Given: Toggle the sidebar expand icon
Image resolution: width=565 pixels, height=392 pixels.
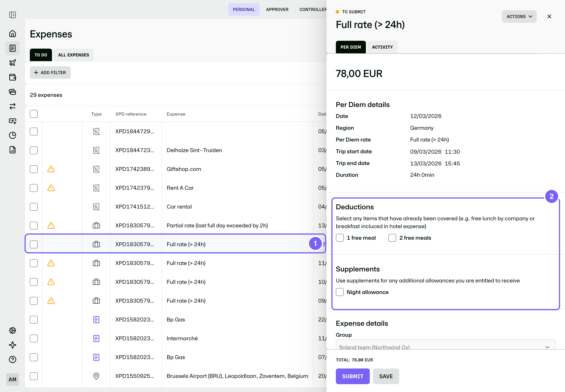Looking at the screenshot, I should click(13, 15).
